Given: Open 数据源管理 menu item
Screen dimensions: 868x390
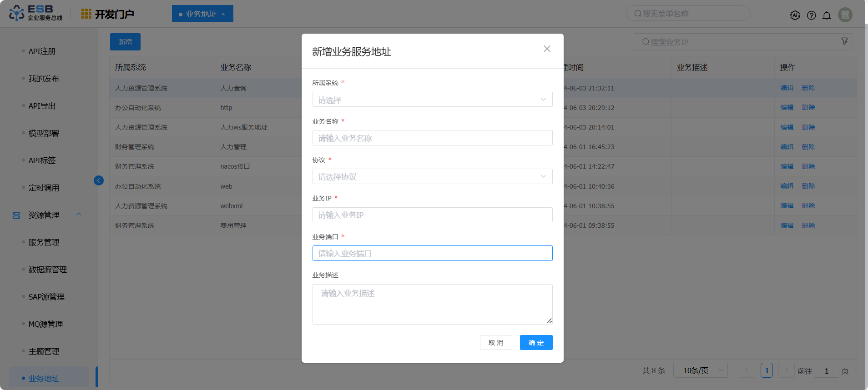Looking at the screenshot, I should (47, 270).
